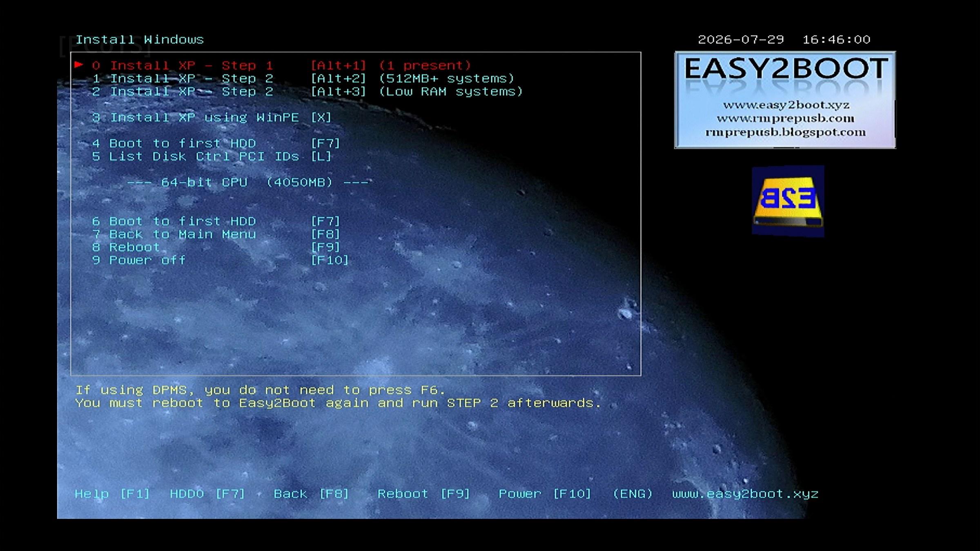Click Help [F1] in the footer

coord(112,494)
